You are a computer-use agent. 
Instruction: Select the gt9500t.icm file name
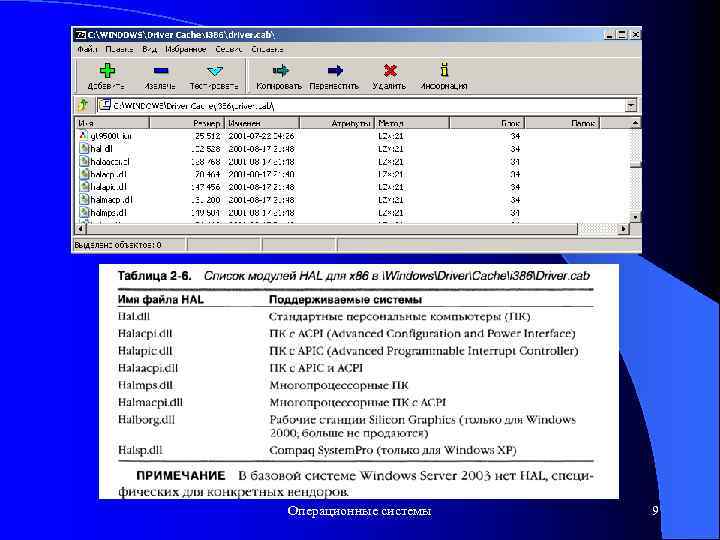click(x=111, y=136)
